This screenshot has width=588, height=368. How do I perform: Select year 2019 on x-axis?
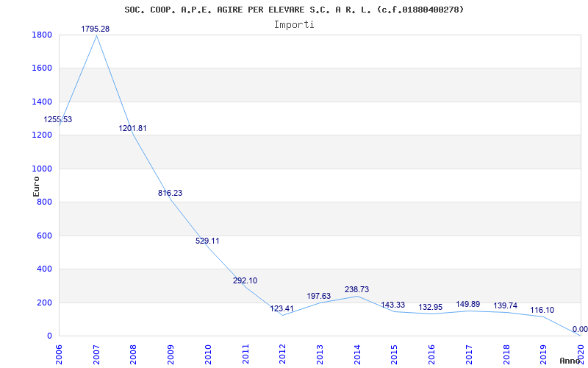[543, 354]
